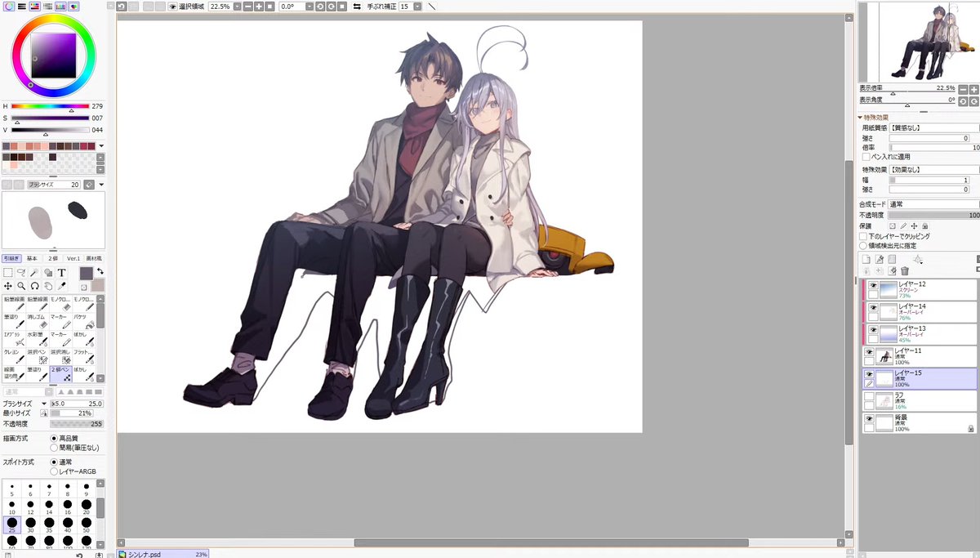This screenshot has width=980, height=558.
Task: Open the zoom percentage dropdown
Action: tap(236, 7)
